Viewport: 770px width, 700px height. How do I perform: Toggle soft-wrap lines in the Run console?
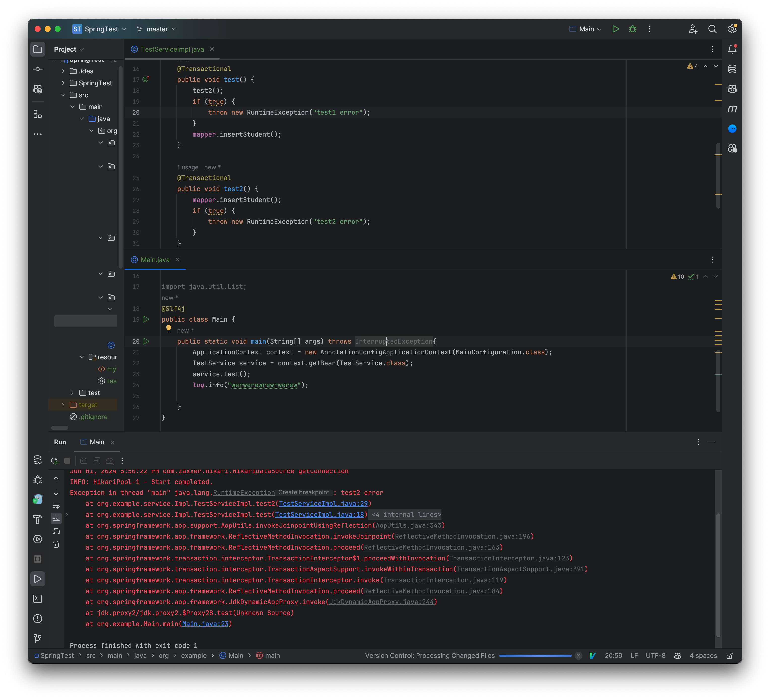pyautogui.click(x=56, y=506)
